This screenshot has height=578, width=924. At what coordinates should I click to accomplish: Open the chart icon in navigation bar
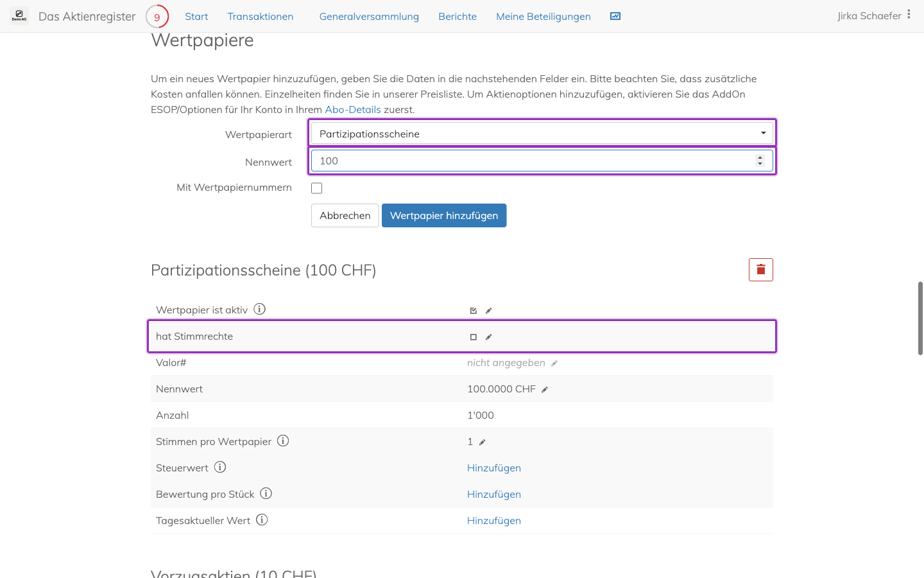point(615,16)
